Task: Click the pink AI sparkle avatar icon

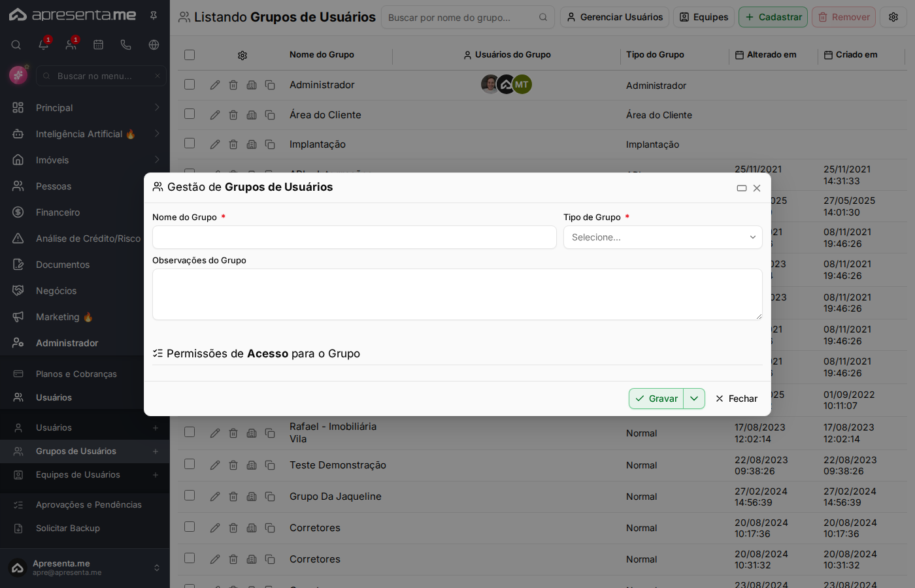Action: 18,76
